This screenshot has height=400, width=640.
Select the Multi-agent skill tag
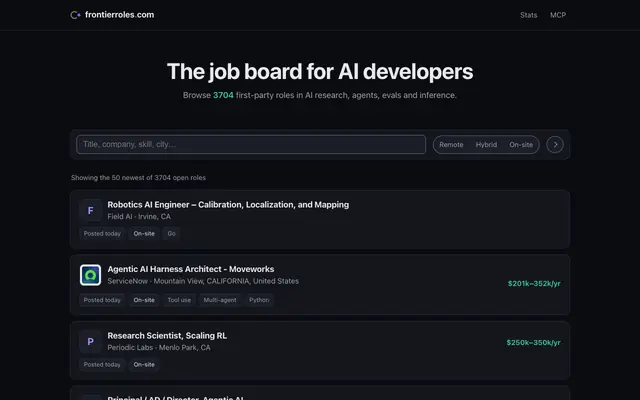tap(220, 300)
